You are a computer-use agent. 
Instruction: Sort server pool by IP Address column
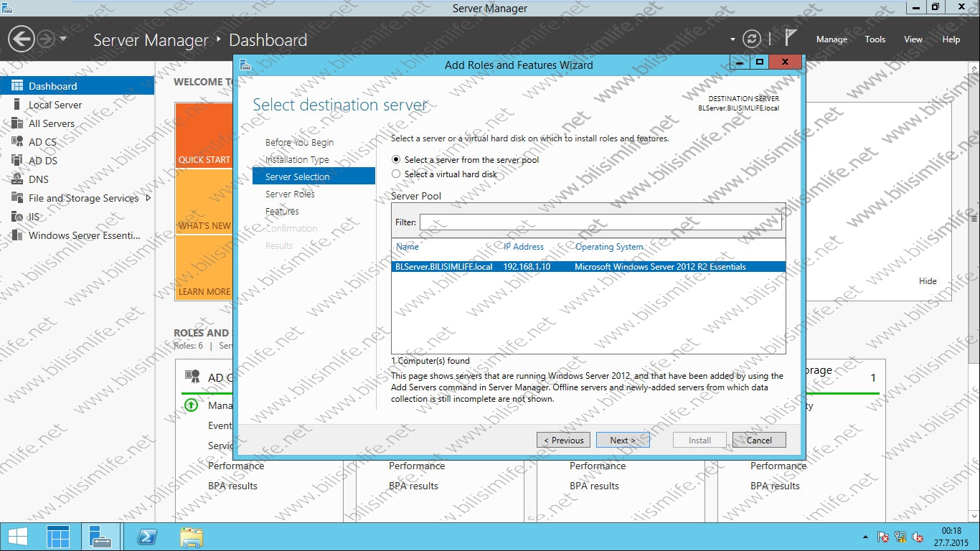click(524, 247)
